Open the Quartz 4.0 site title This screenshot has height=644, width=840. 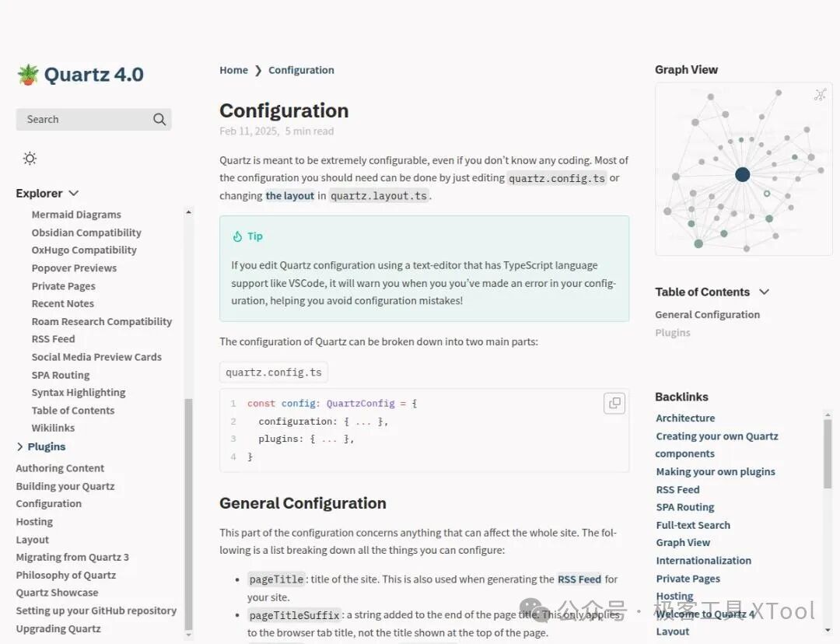[x=94, y=74]
